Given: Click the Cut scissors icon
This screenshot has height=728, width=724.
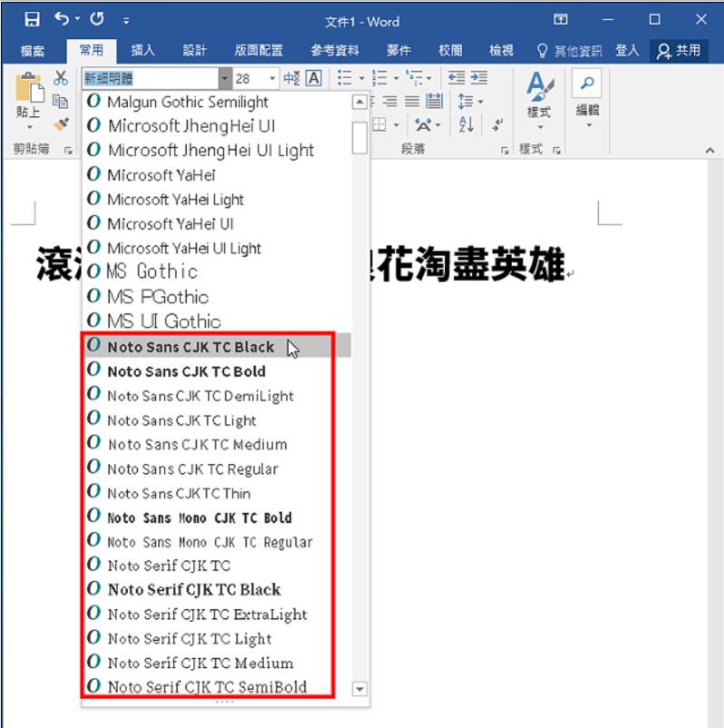Looking at the screenshot, I should [x=61, y=78].
